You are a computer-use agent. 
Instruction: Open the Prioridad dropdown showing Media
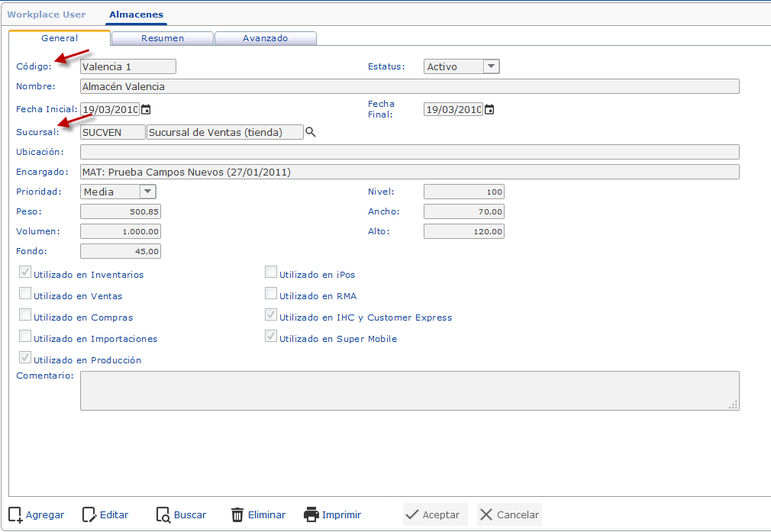tap(147, 192)
